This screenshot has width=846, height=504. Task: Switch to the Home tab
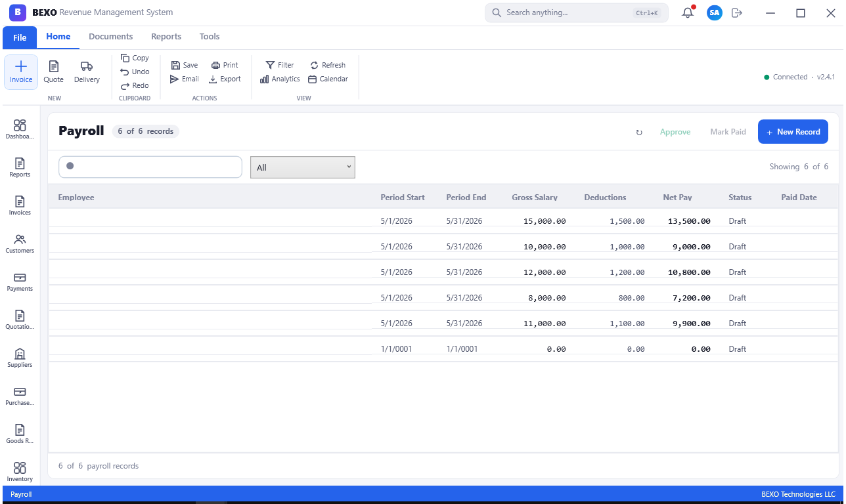click(58, 37)
